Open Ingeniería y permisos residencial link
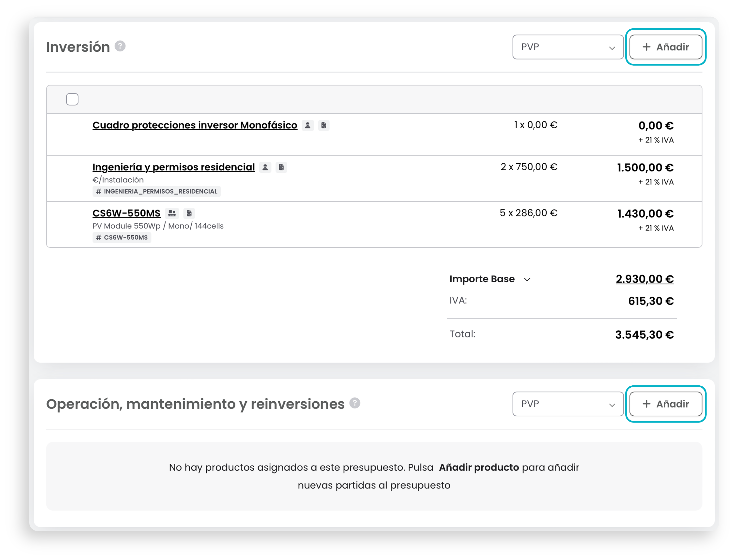The width and height of the screenshot is (736, 560). tap(173, 167)
